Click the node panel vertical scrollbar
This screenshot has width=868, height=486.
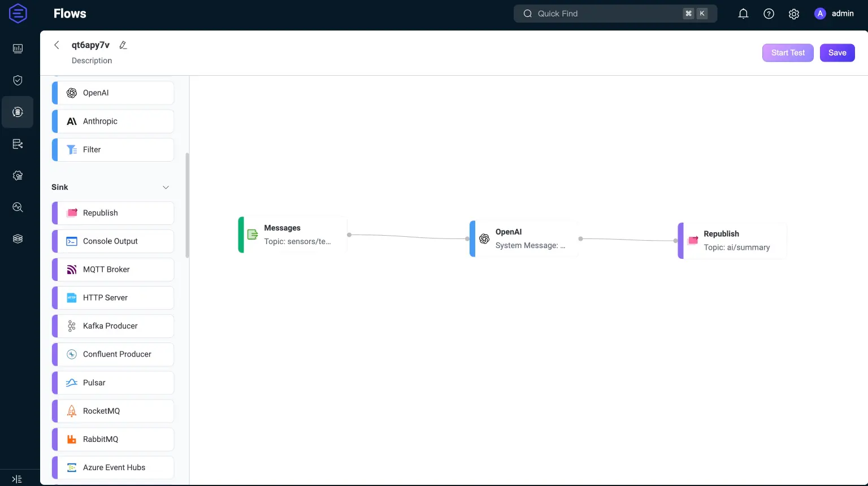(187, 203)
